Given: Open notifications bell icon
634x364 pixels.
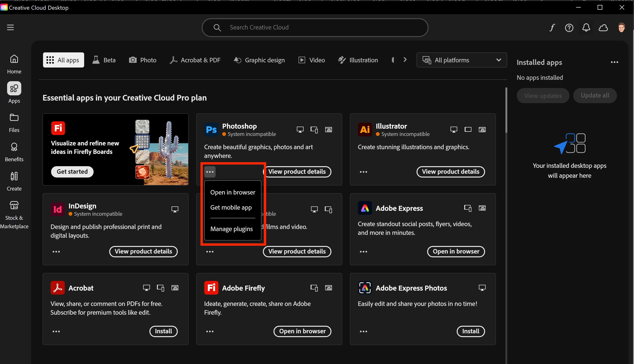Looking at the screenshot, I should [586, 27].
